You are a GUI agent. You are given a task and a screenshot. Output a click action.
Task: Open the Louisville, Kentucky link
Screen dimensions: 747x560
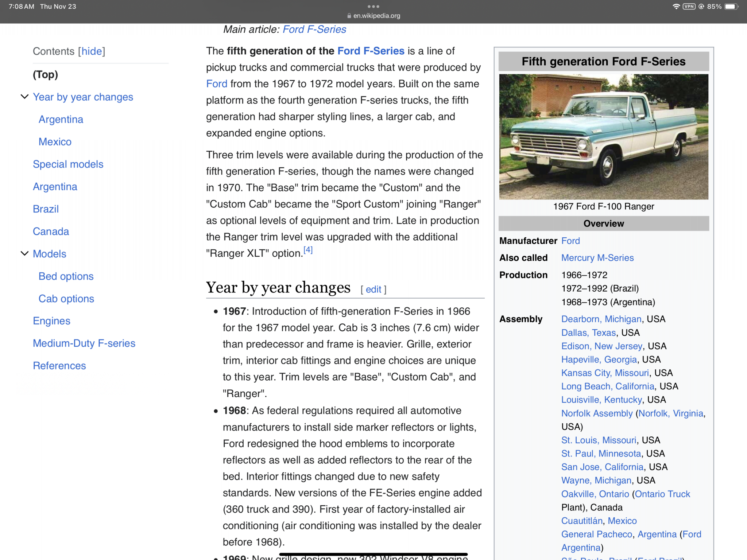coord(601,400)
